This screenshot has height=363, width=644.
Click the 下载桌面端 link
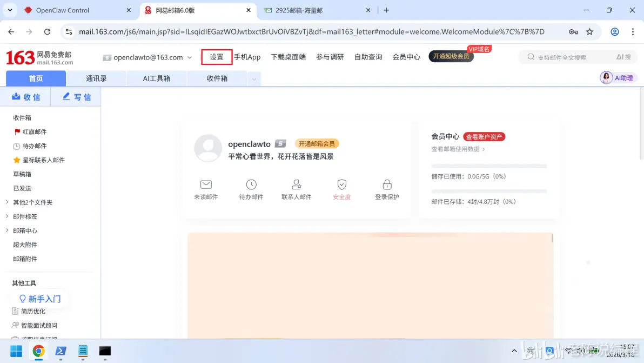point(289,57)
